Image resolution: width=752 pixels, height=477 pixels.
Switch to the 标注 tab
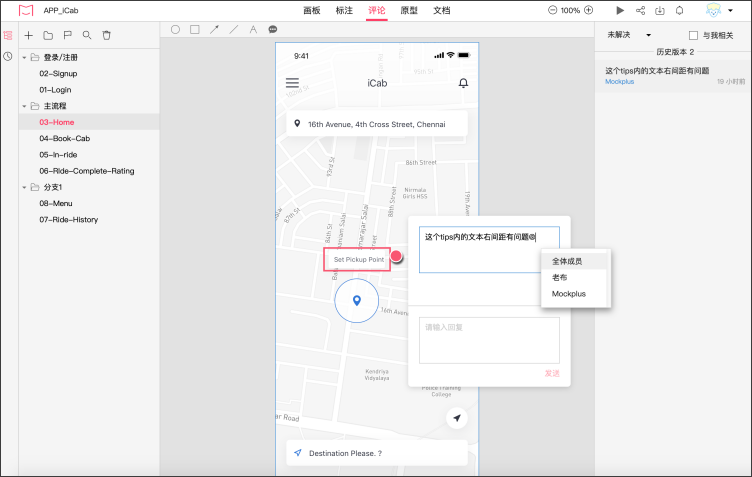345,10
